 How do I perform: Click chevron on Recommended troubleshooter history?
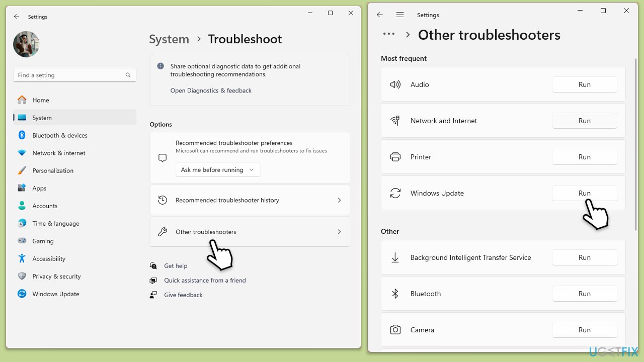(339, 200)
